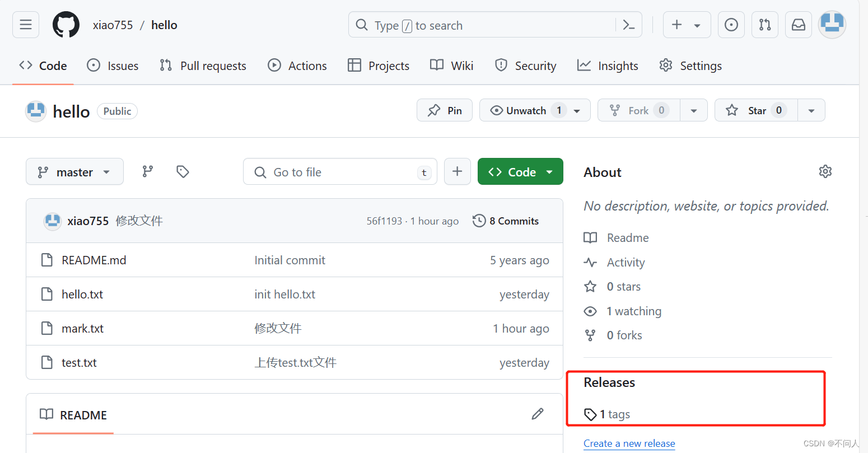Viewport: 868px width, 453px height.
Task: Open the notifications inbox icon
Action: point(799,25)
